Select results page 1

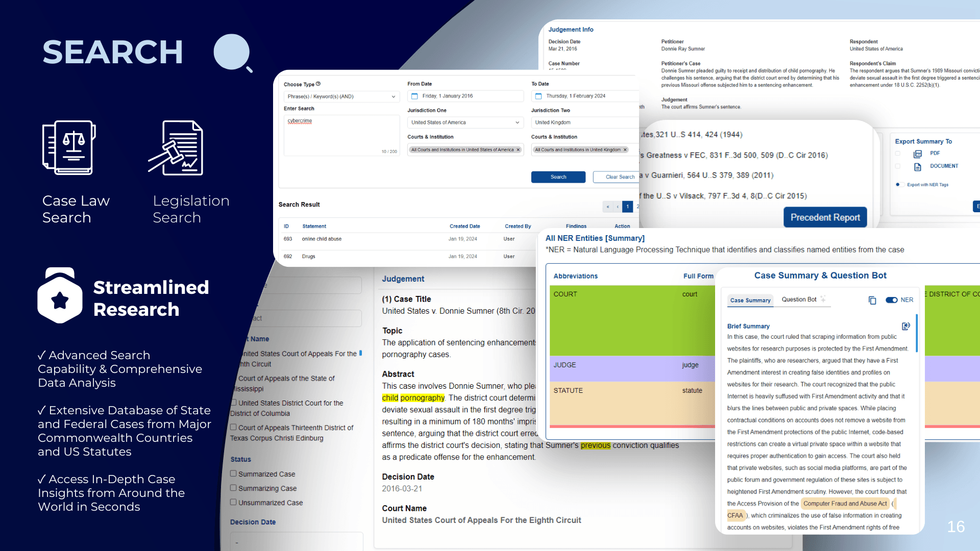click(628, 207)
